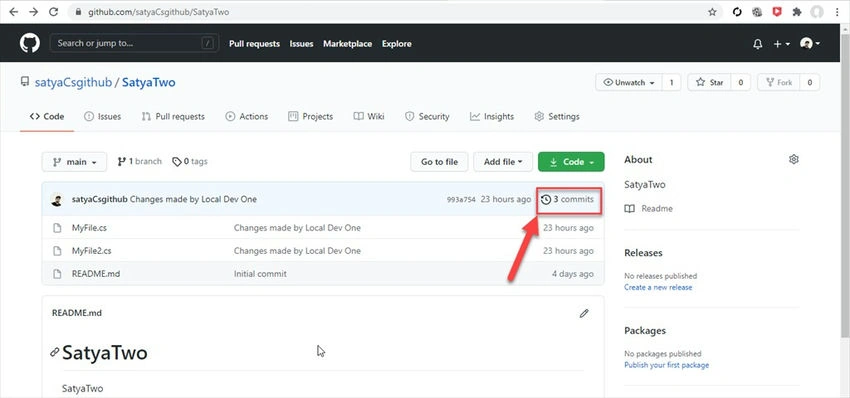Click the watchers count 1
The height and width of the screenshot is (398, 850).
click(671, 82)
